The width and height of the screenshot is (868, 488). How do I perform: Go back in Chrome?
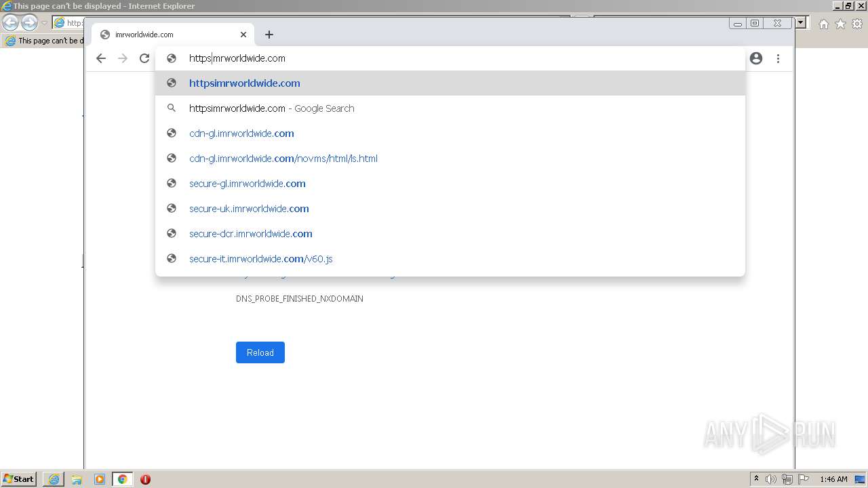101,58
